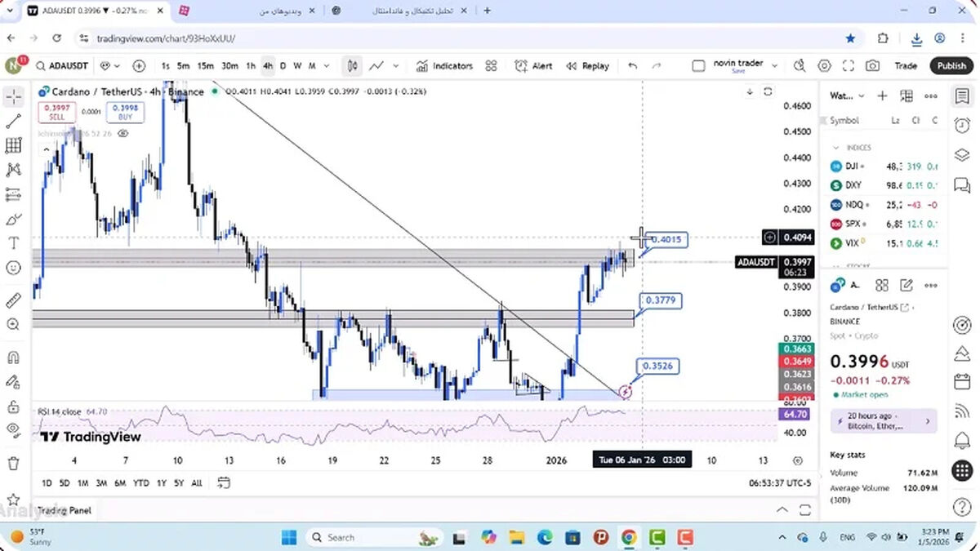Set date range to 1M
Viewport: 980px width, 551px height.
click(82, 482)
